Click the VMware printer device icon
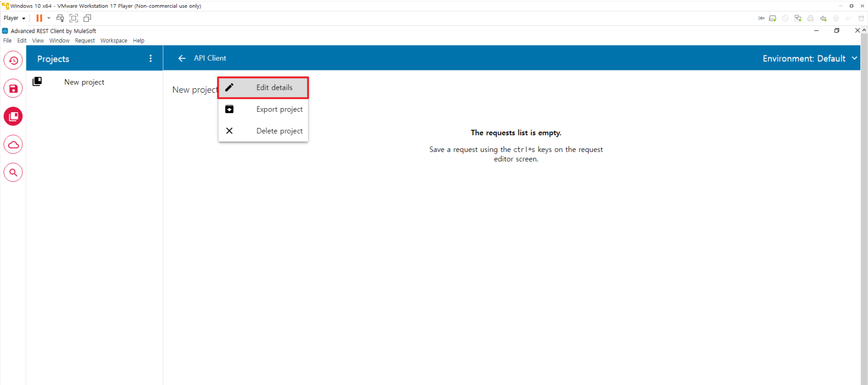Screen dimensions: 868x385 (810, 18)
